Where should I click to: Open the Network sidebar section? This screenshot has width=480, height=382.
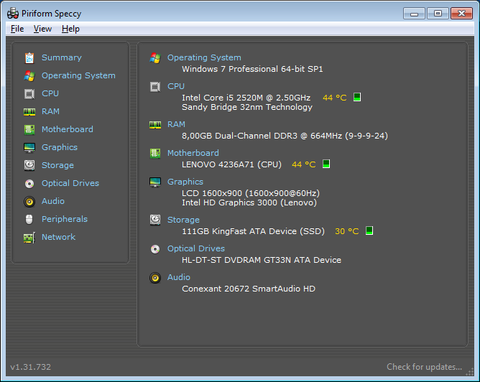(x=58, y=237)
